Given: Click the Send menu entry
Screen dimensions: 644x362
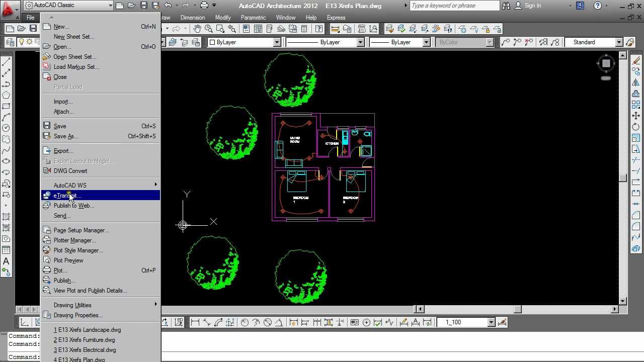Looking at the screenshot, I should [x=101, y=216].
